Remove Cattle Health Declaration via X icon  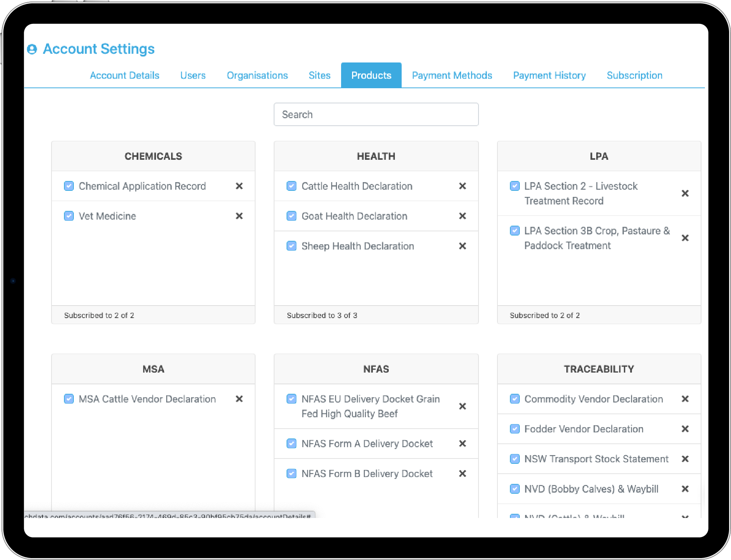click(x=462, y=186)
